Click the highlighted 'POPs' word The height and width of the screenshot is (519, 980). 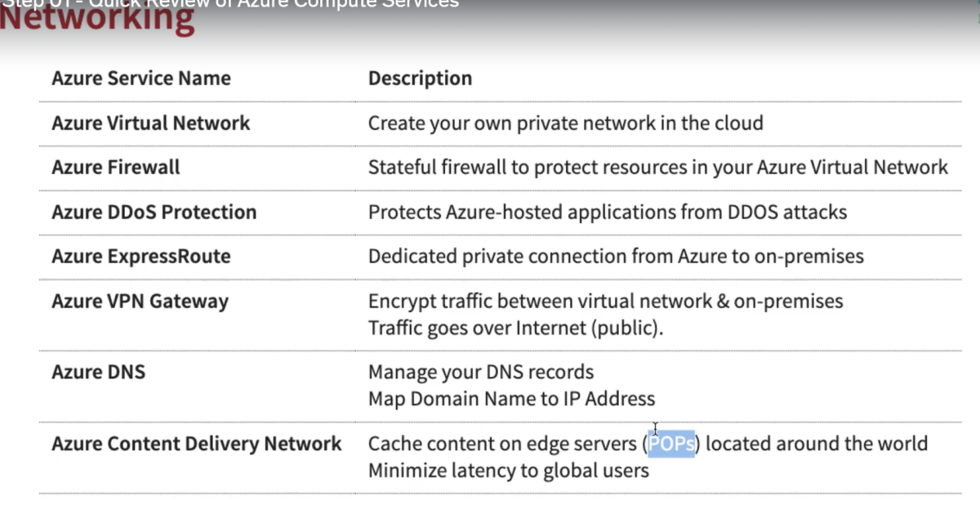672,445
